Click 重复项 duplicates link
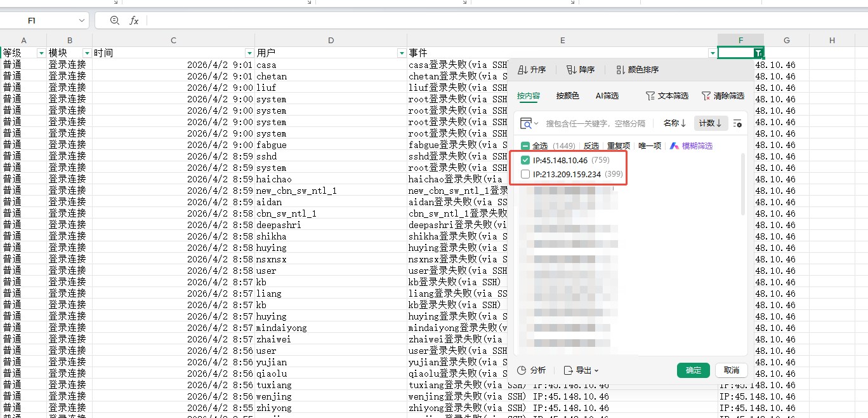 (x=619, y=145)
